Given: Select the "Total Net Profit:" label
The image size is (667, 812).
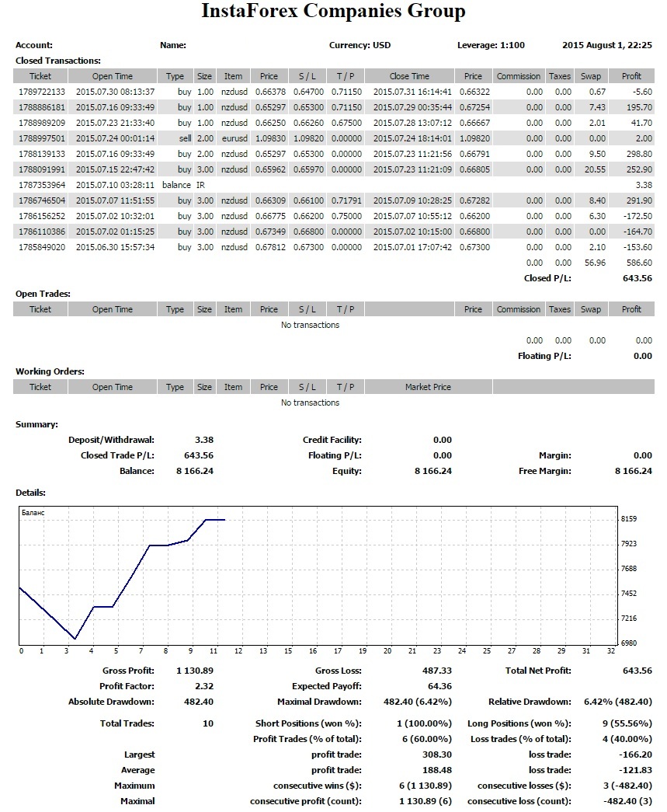Looking at the screenshot, I should (538, 671).
